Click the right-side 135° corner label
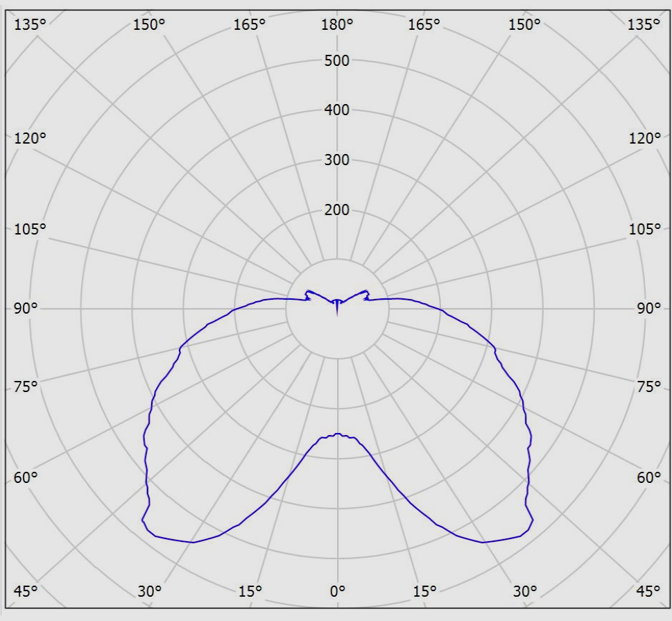This screenshot has width=672, height=621. (644, 24)
